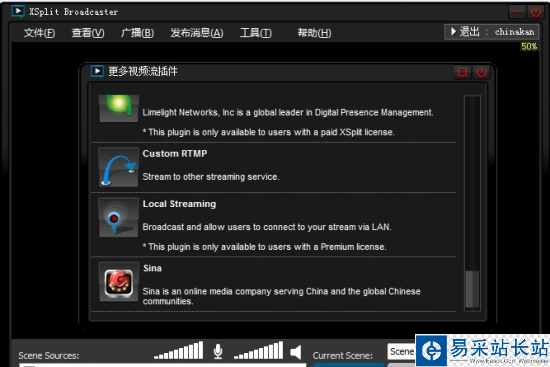Open the 广播(B) menu
The height and width of the screenshot is (367, 550).
tap(137, 33)
